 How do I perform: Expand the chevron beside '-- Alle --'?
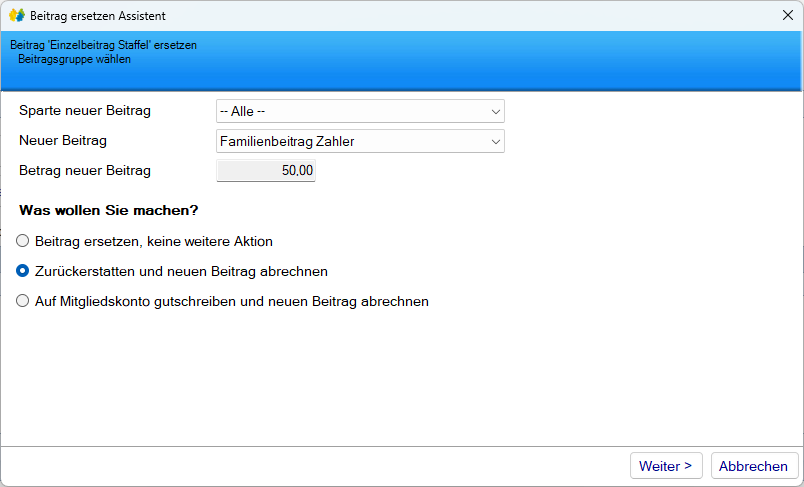tap(494, 111)
